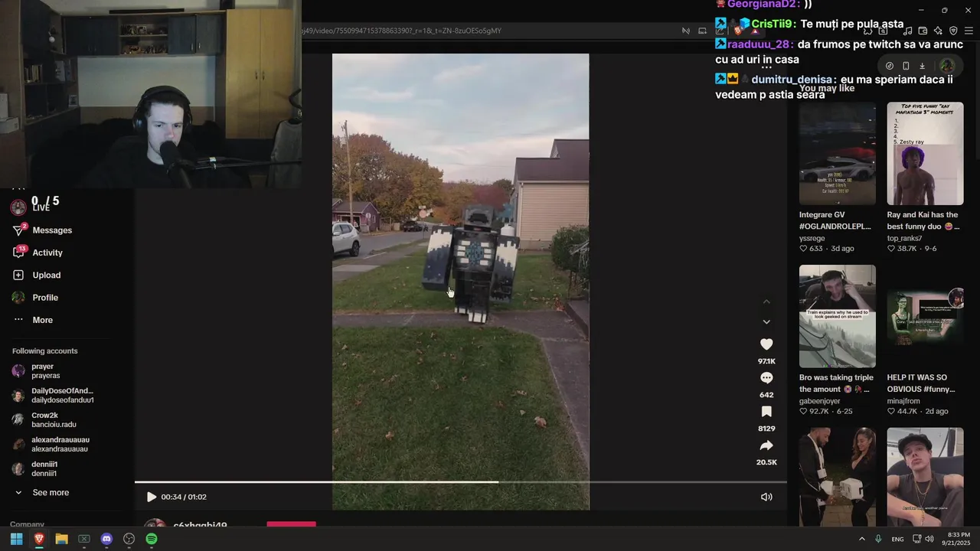Open File Explorer from taskbar

[61, 539]
